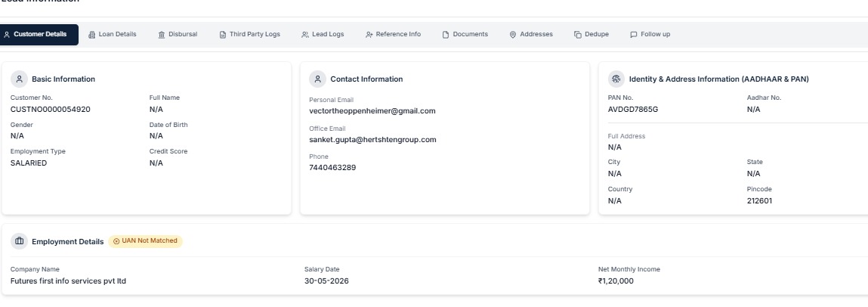
Task: Go to the Reference Info tab
Action: click(393, 34)
